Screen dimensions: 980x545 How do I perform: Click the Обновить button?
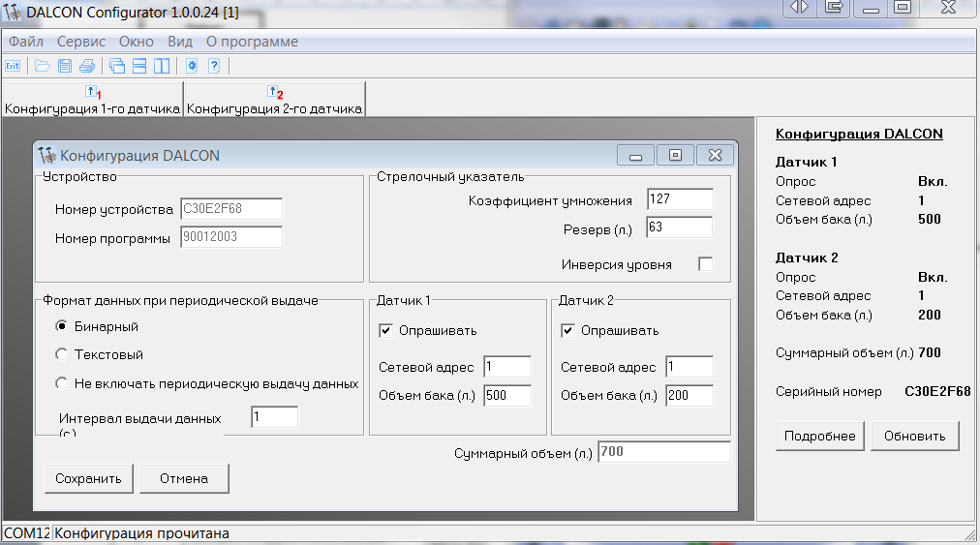(915, 437)
